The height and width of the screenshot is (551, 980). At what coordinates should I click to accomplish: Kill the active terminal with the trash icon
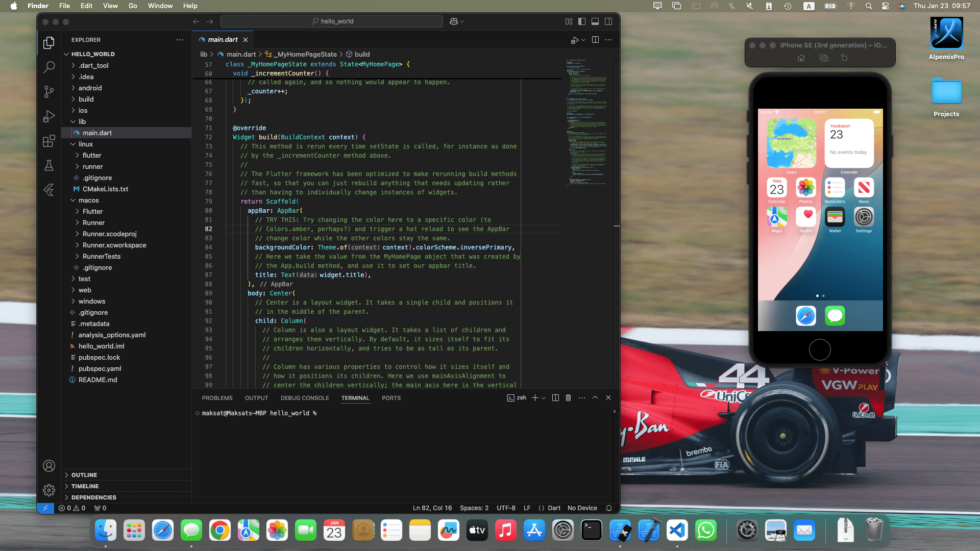tap(569, 398)
